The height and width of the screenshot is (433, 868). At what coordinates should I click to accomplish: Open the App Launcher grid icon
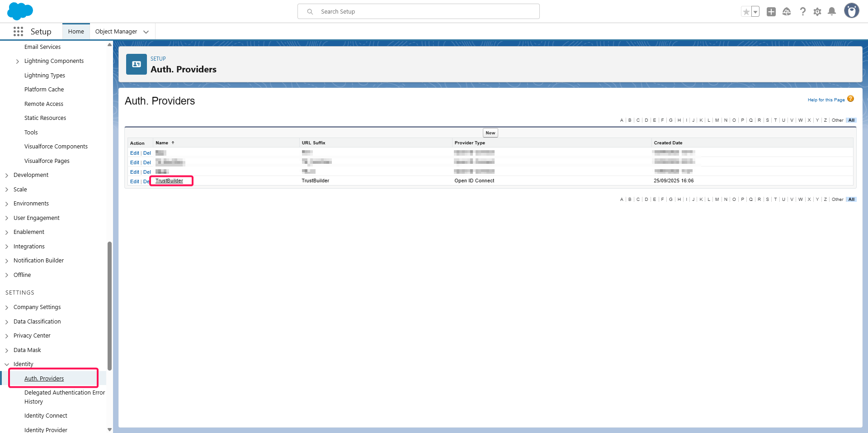18,32
